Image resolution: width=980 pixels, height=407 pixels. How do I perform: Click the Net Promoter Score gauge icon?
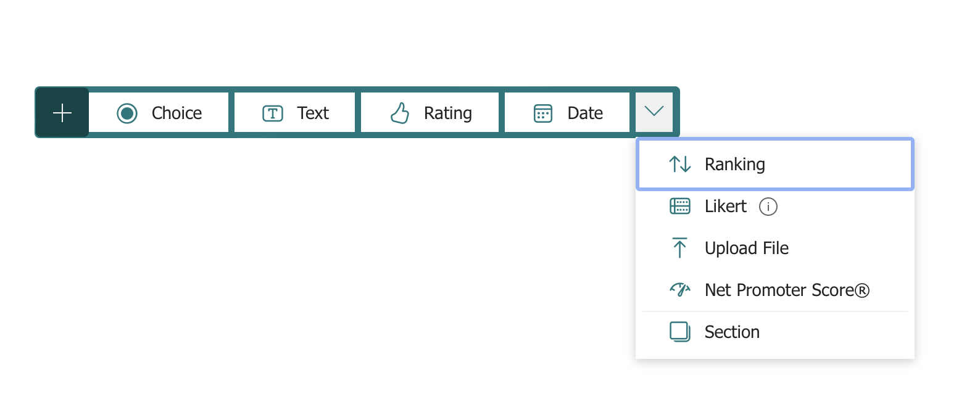tap(679, 289)
